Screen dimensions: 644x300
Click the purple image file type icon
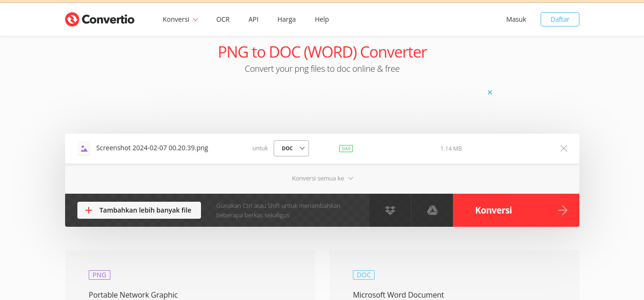coord(84,148)
